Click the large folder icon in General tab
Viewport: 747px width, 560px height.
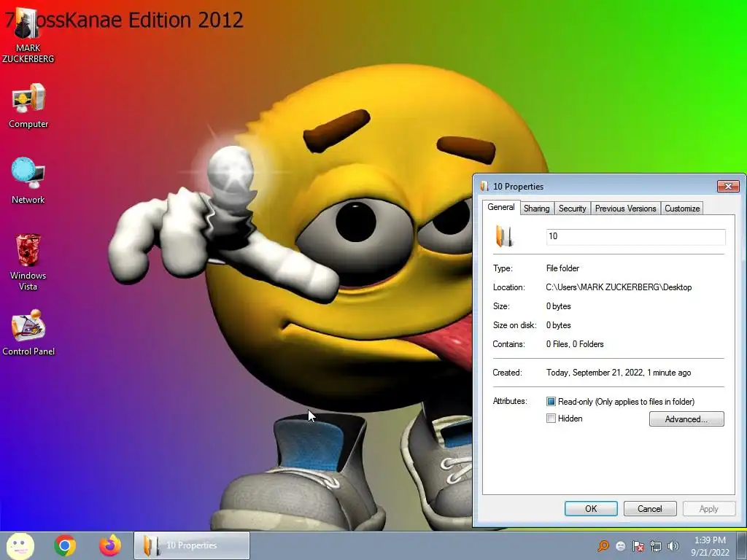(505, 236)
